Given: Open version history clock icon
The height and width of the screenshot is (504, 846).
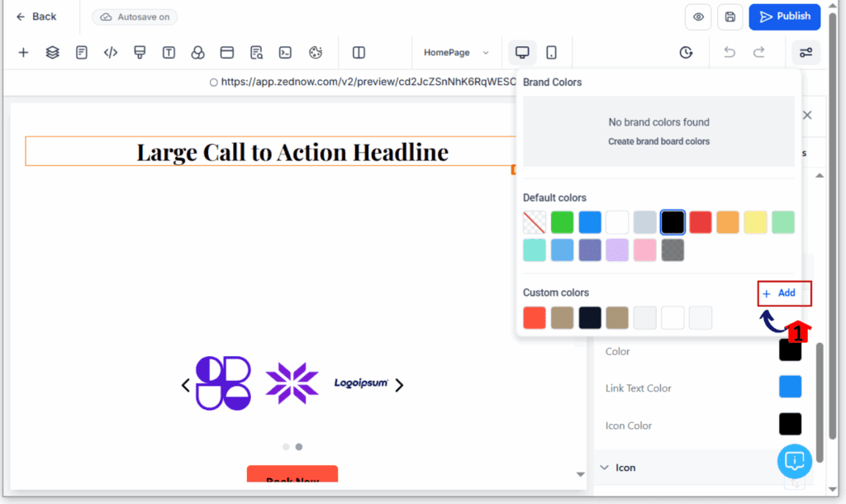Looking at the screenshot, I should click(x=686, y=52).
